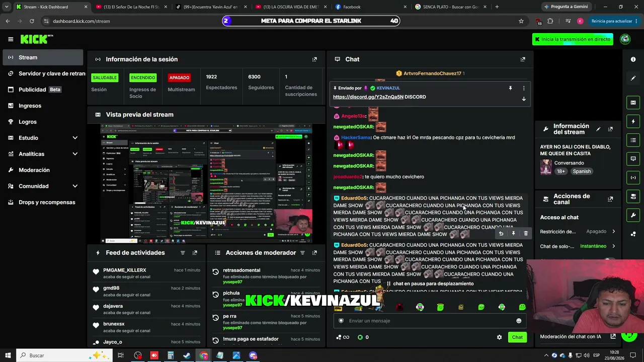Pop out the Feed de actividades panel
Image resolution: width=644 pixels, height=362 pixels.
coord(195,253)
